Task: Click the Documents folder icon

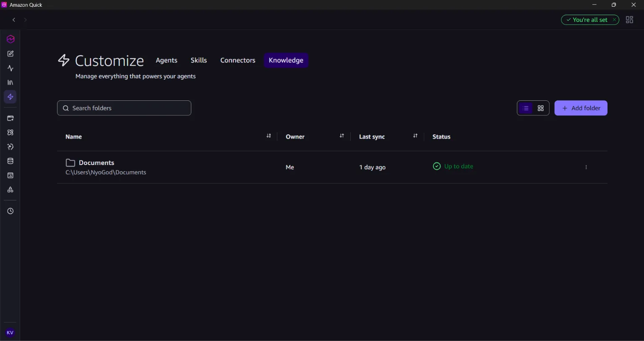Action: point(70,163)
